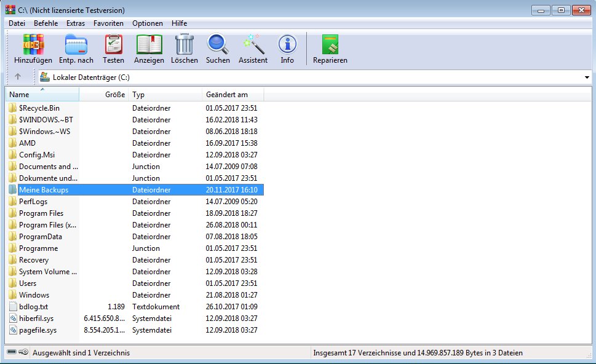Select the Program Files (x... folder name
Viewport: 596px width, 364px height.
[x=47, y=225]
